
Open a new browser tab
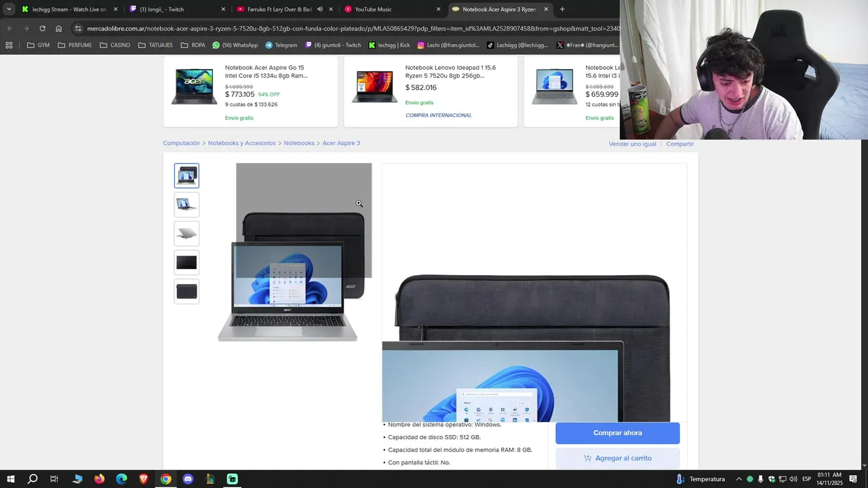click(561, 9)
